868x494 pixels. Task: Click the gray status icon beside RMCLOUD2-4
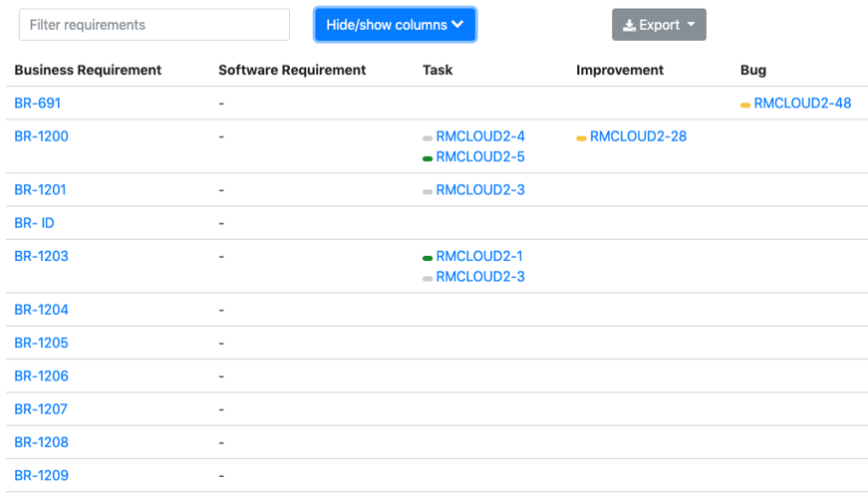(x=428, y=137)
